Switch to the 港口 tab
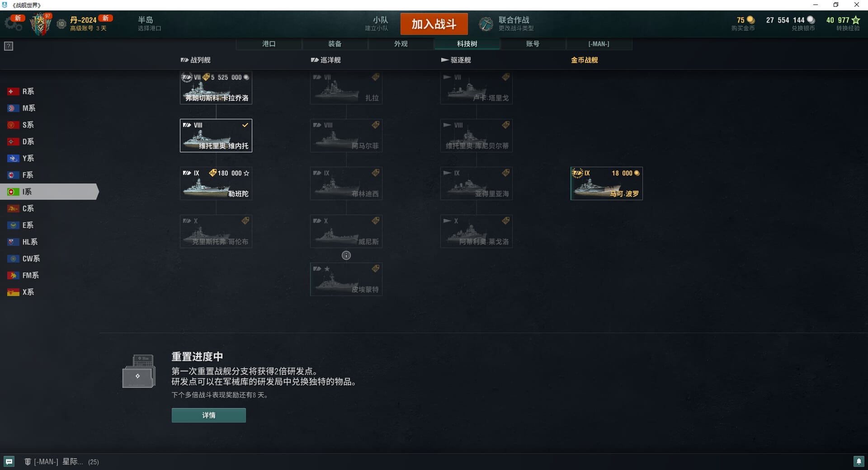This screenshot has width=868, height=470. (x=269, y=44)
